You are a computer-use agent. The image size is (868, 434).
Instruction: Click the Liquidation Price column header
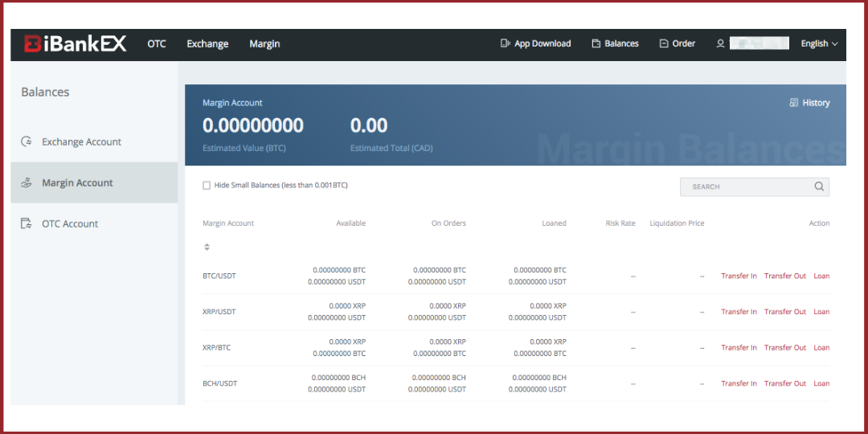point(677,223)
